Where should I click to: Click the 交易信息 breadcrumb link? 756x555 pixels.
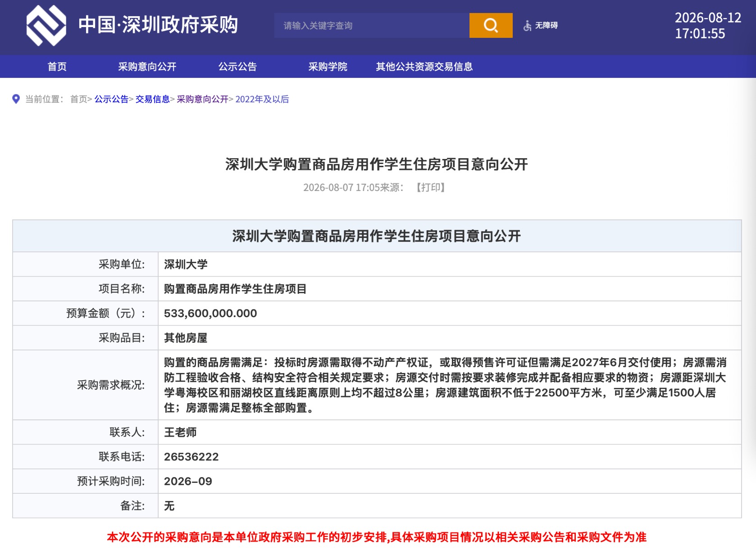[x=152, y=99]
